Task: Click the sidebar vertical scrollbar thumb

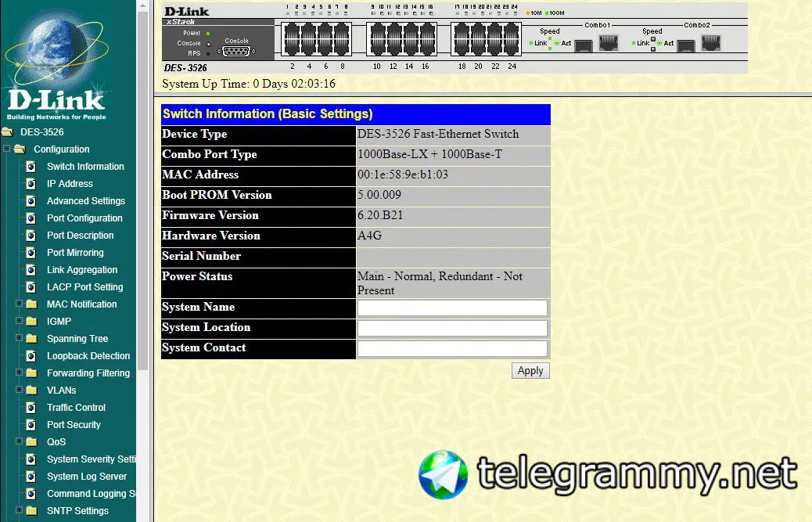Action: (143, 192)
